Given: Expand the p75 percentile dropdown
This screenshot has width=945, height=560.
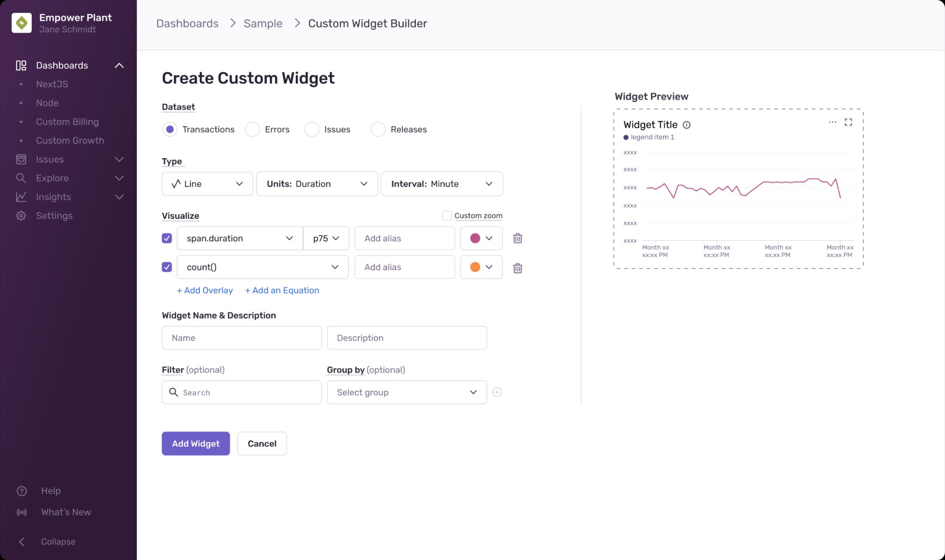Looking at the screenshot, I should click(x=326, y=239).
